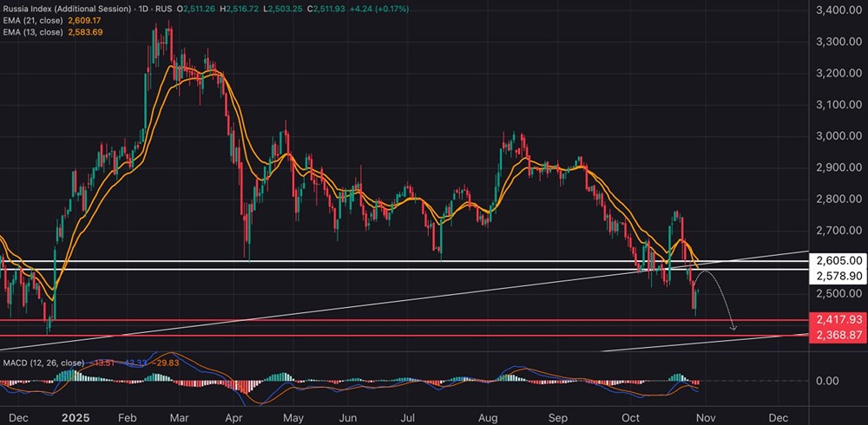868x425 pixels.
Task: Click the 3,100.00 price scale label
Action: pyautogui.click(x=839, y=105)
